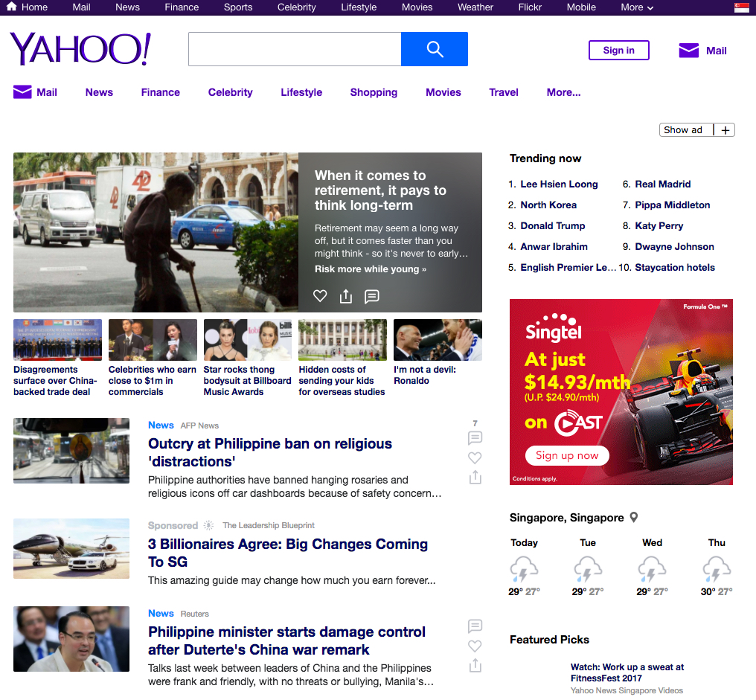The width and height of the screenshot is (756, 700).
Task: Like the Philippine minister damage control article
Action: (475, 646)
